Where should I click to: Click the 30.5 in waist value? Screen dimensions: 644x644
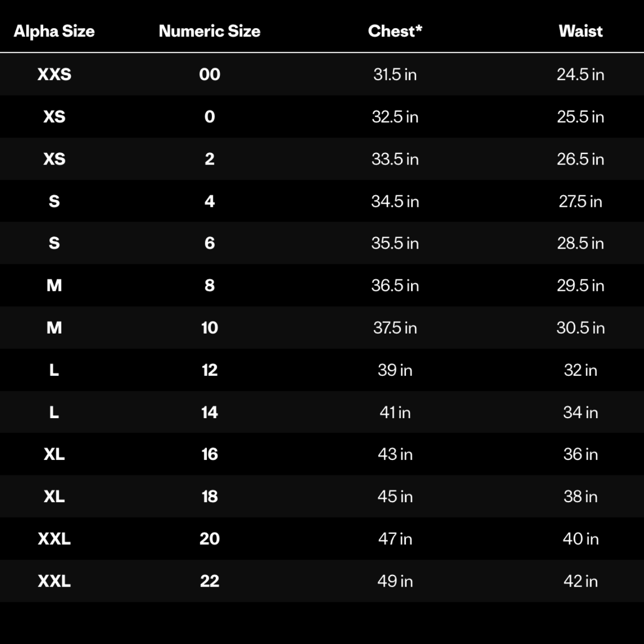(581, 328)
